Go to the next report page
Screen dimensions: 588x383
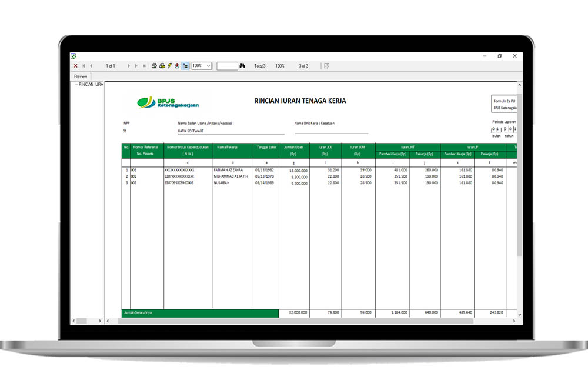coord(129,66)
